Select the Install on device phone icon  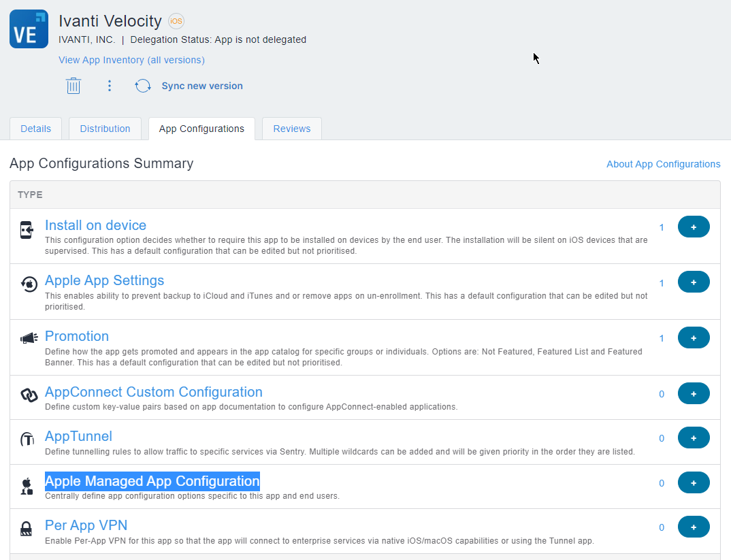pyautogui.click(x=25, y=230)
